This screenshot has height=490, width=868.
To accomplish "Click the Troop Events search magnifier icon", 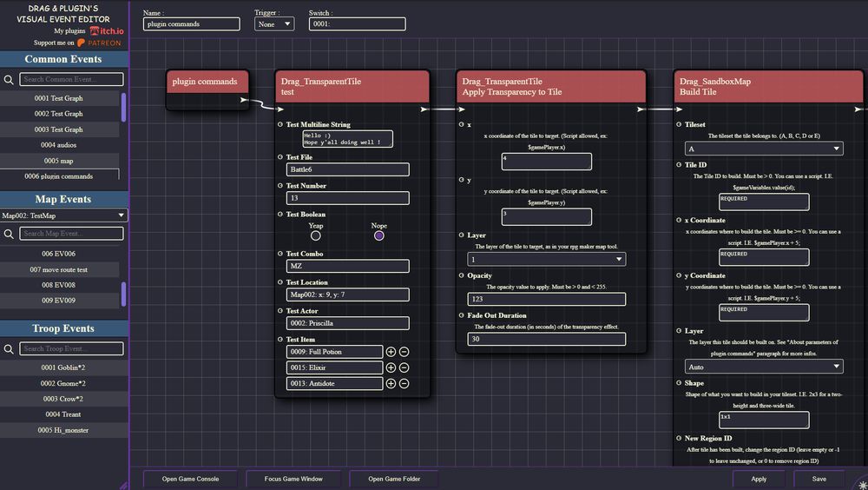I will click(x=9, y=348).
